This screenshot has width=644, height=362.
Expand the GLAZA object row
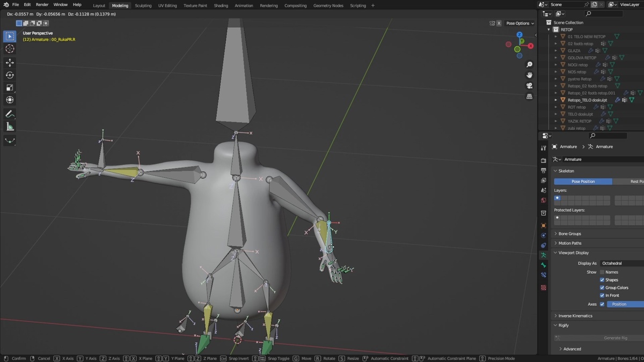point(556,50)
